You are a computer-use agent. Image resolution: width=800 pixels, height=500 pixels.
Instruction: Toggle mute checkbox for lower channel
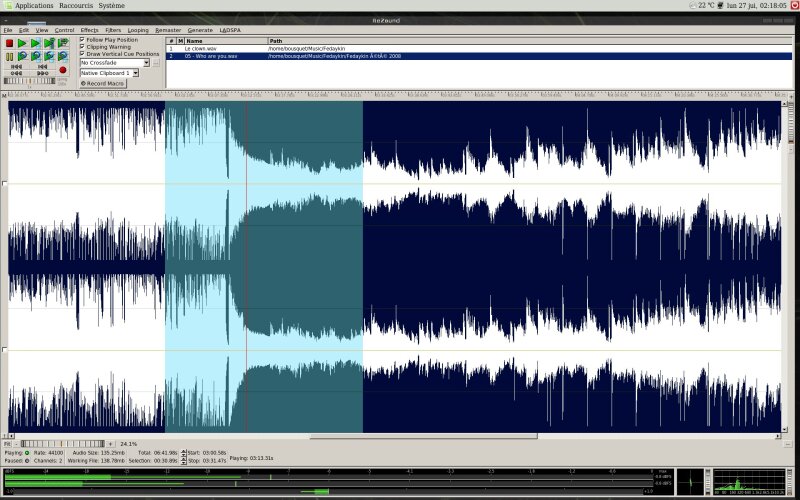(x=5, y=349)
